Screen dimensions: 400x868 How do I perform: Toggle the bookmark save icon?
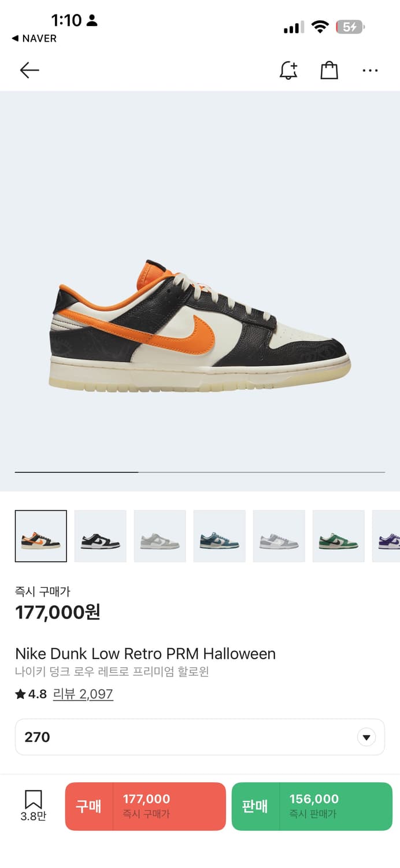[x=34, y=806]
